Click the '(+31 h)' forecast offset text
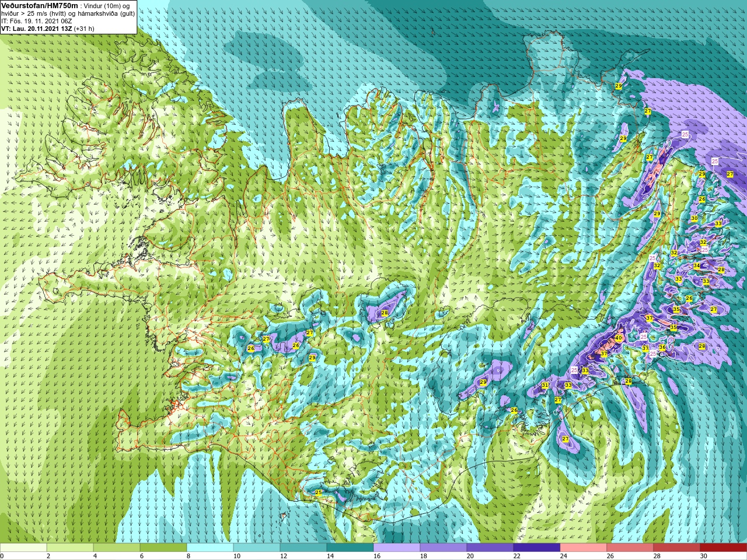The height and width of the screenshot is (560, 747). pos(84,29)
